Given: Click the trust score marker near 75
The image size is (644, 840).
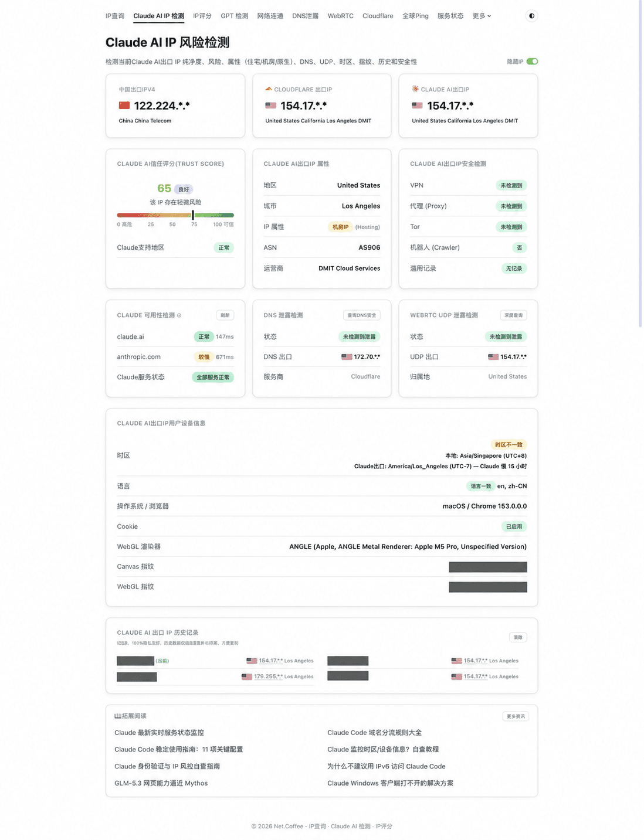Looking at the screenshot, I should point(193,215).
